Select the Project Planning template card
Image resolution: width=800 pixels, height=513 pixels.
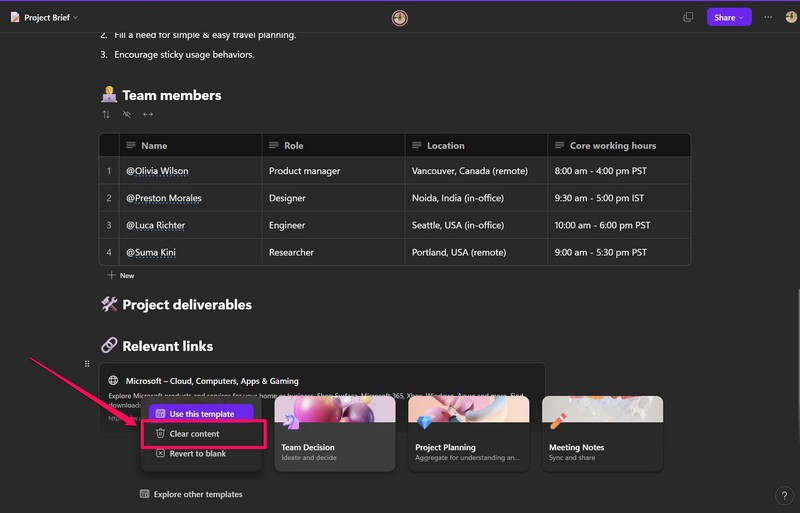469,434
